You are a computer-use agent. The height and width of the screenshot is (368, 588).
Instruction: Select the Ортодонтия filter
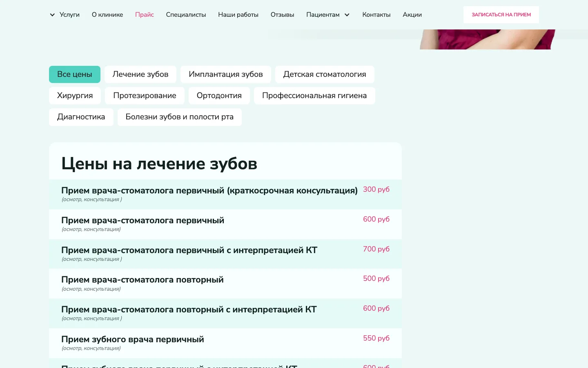click(x=219, y=96)
